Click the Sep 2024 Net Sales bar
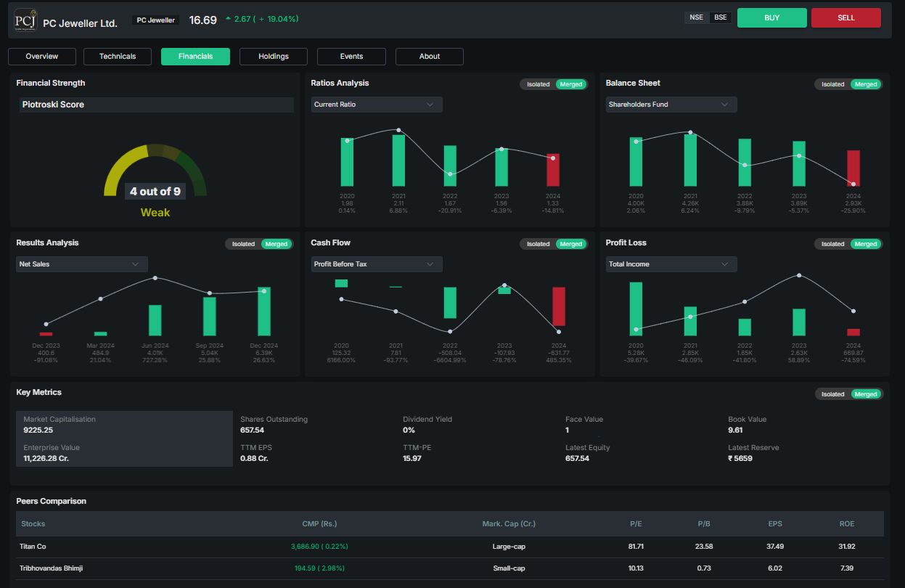Image resolution: width=905 pixels, height=588 pixels. pos(210,317)
